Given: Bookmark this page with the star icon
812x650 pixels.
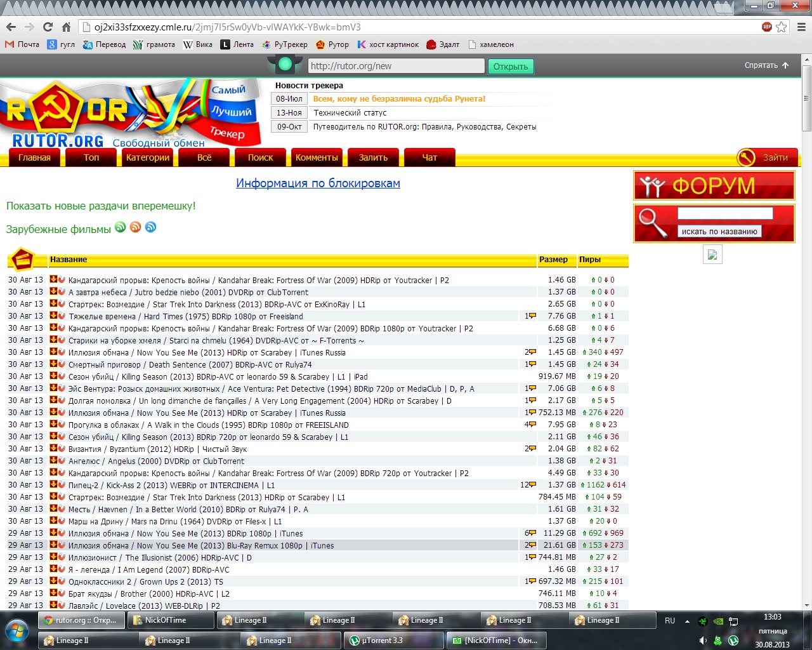Looking at the screenshot, I should (782, 27).
